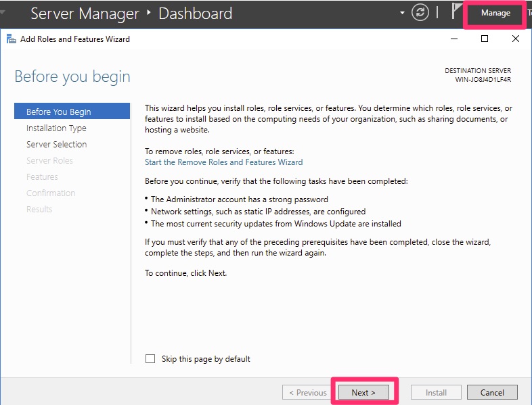Image resolution: width=532 pixels, height=405 pixels.
Task: Close the Add Roles and Features Wizard
Action: (515, 39)
